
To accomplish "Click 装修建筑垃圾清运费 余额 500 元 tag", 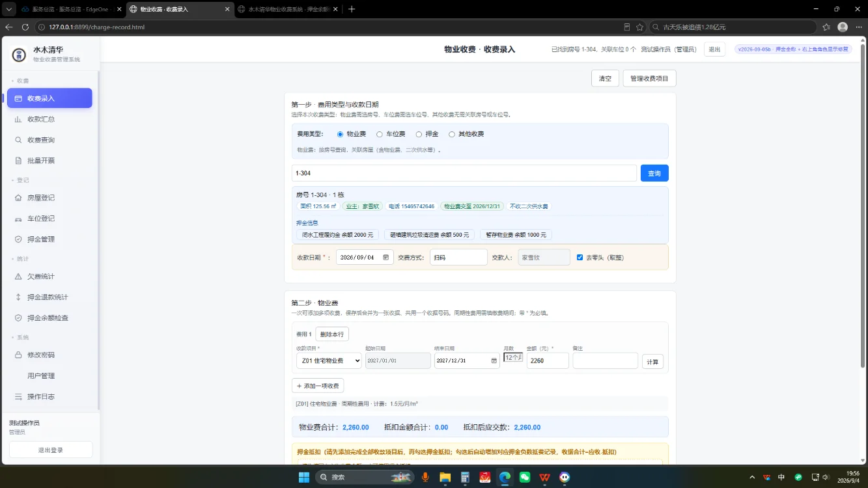I will tap(429, 235).
